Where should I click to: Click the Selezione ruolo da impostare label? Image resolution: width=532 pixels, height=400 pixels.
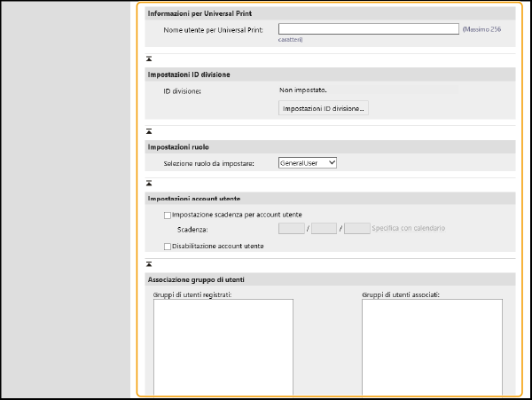(x=208, y=164)
